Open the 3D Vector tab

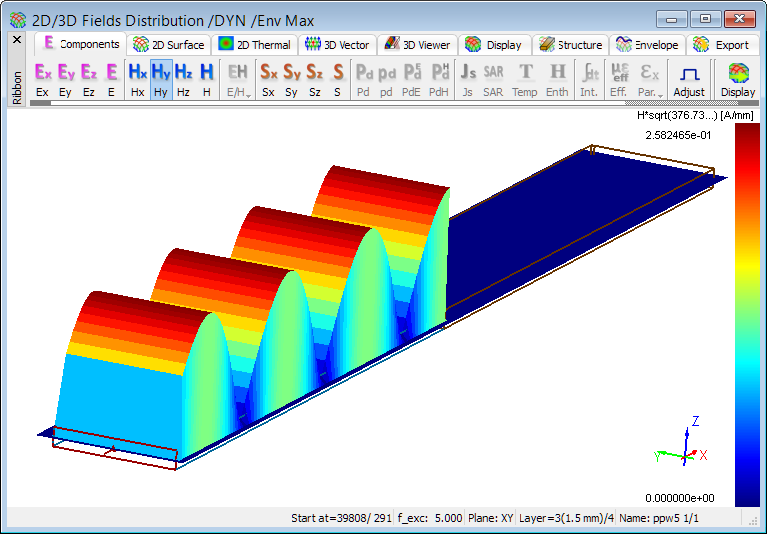(338, 45)
